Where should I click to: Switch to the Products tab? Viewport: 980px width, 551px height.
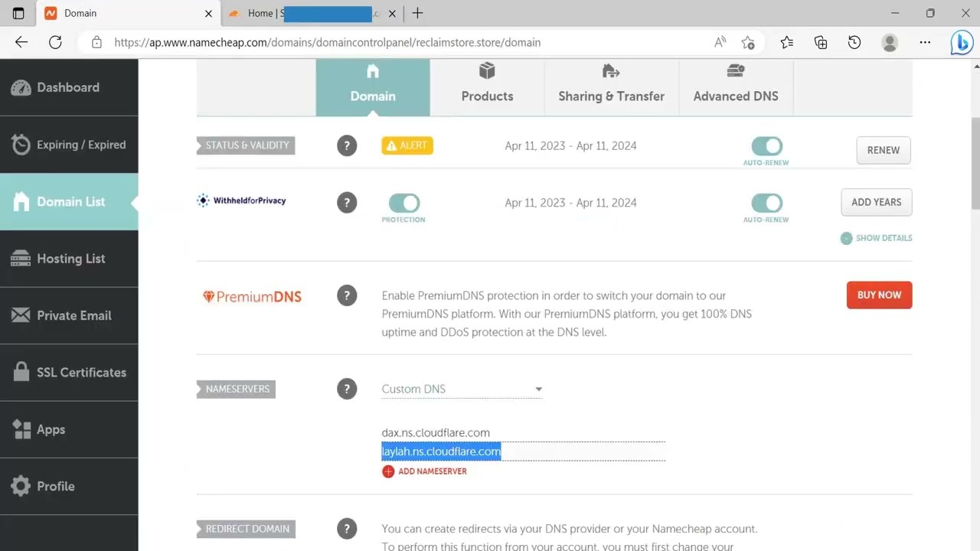[x=487, y=87]
